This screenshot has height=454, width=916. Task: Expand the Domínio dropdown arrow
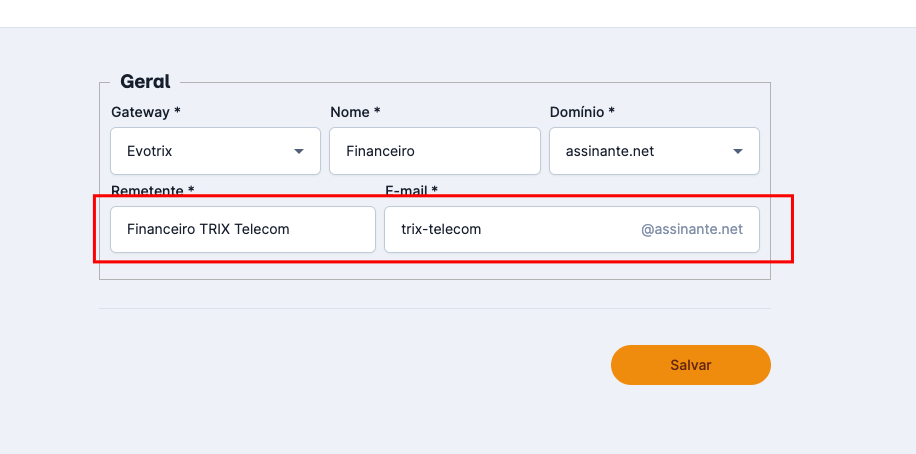738,152
